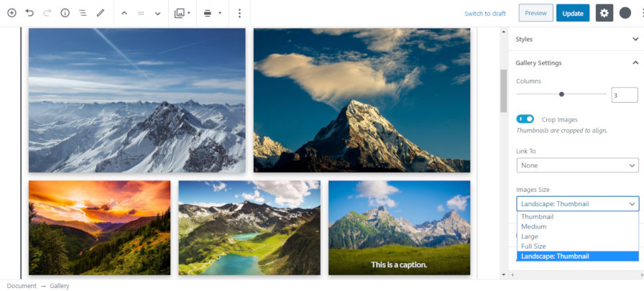Click the round dark plugin icon
The image size is (644, 291).
pyautogui.click(x=625, y=13)
